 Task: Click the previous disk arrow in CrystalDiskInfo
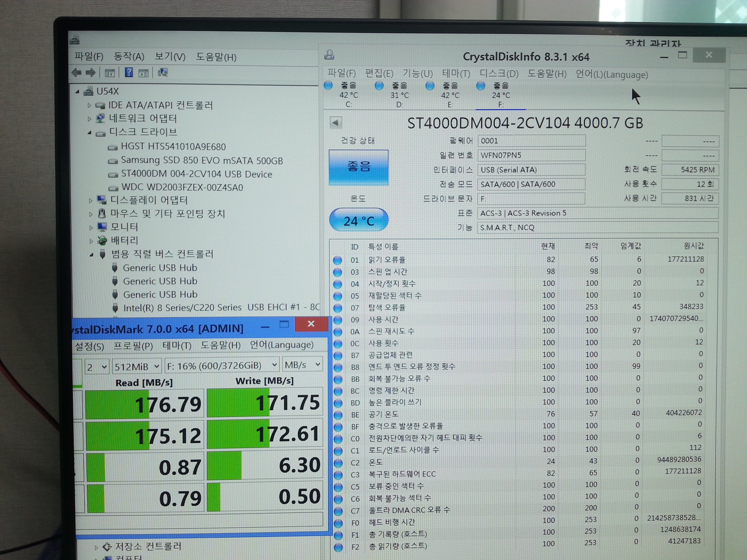(336, 123)
